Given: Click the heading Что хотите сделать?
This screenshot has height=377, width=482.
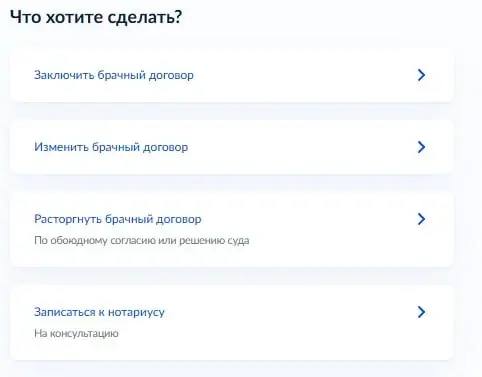Looking at the screenshot, I should click(96, 17).
